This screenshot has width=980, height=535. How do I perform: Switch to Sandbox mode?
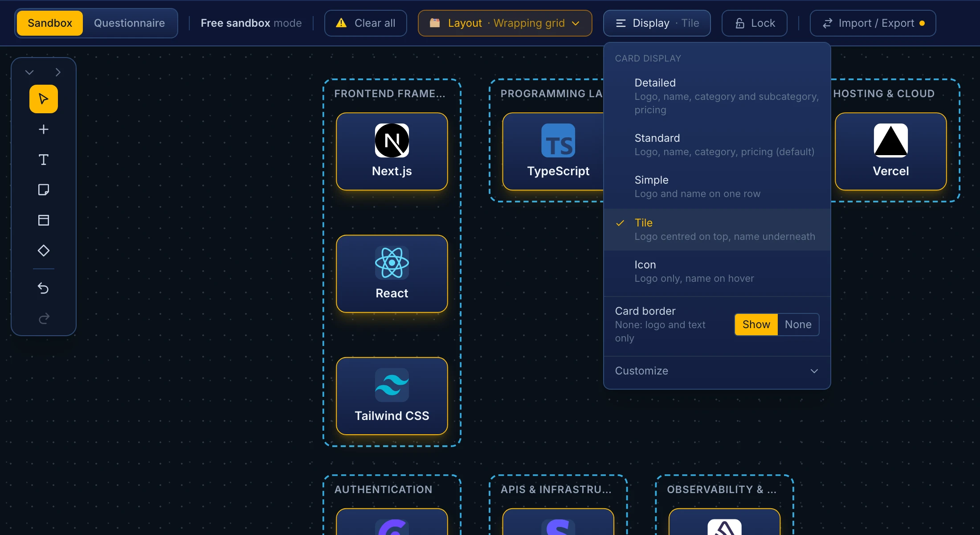50,23
